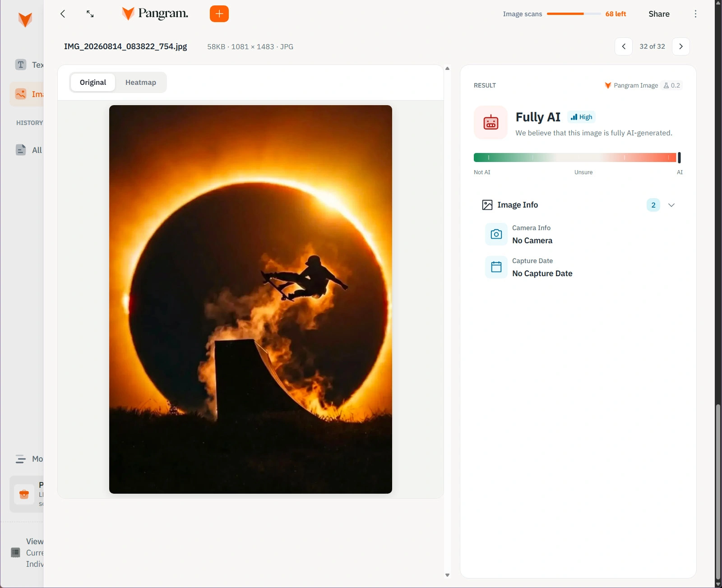Click the back arrow in the header
The image size is (722, 588).
pyautogui.click(x=63, y=14)
